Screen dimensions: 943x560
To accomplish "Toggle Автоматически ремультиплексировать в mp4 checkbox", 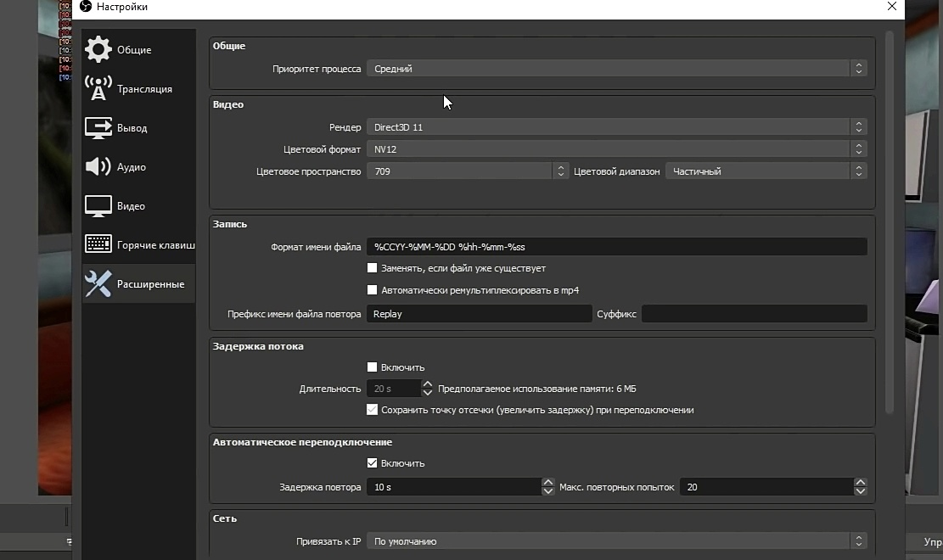I will [x=372, y=290].
